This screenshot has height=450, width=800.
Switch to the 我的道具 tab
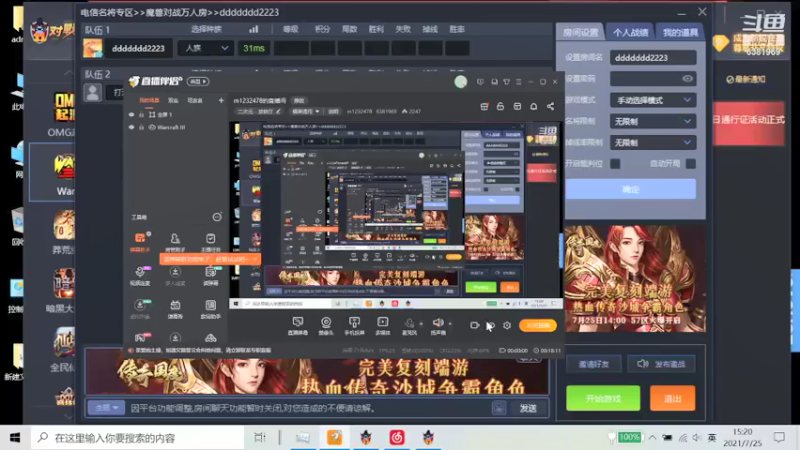pyautogui.click(x=680, y=33)
